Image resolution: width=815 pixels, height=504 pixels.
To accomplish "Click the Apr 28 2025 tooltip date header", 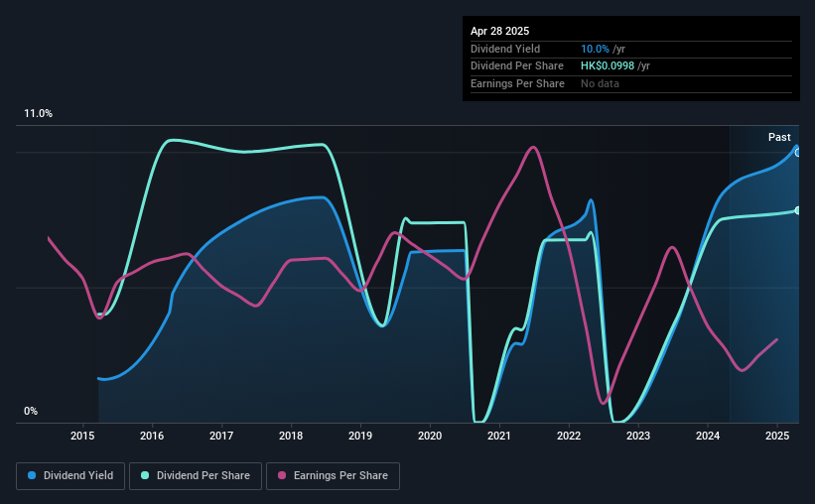I will [x=499, y=31].
